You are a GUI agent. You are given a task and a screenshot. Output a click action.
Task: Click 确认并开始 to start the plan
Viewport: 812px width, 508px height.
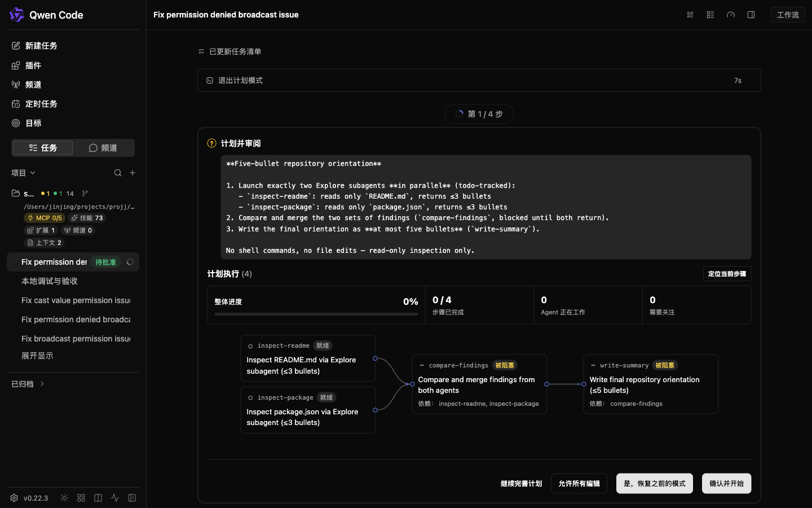726,484
